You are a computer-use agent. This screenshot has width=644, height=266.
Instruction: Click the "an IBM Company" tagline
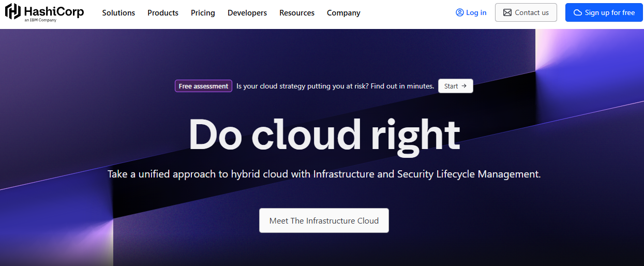pyautogui.click(x=40, y=20)
